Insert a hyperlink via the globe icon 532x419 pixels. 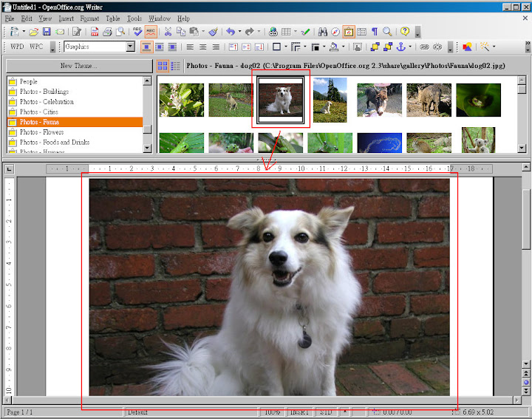273,32
